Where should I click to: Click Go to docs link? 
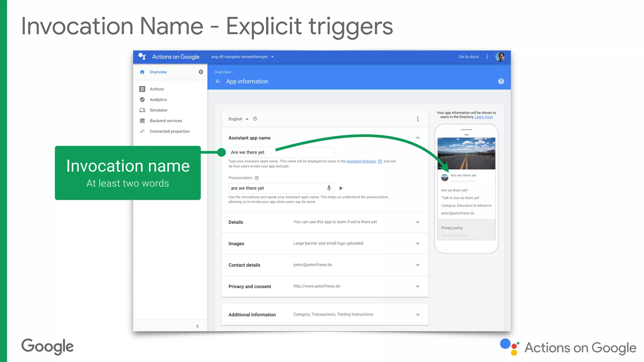pos(469,57)
